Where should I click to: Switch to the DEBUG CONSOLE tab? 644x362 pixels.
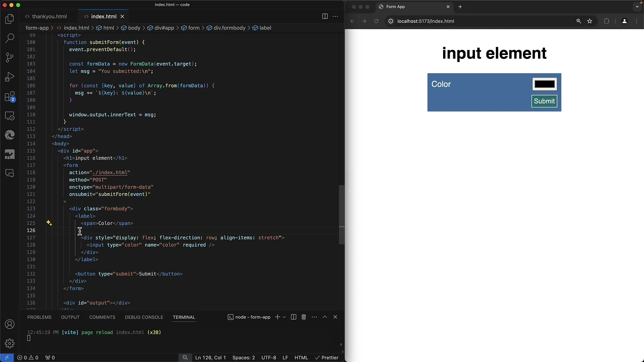(144, 317)
